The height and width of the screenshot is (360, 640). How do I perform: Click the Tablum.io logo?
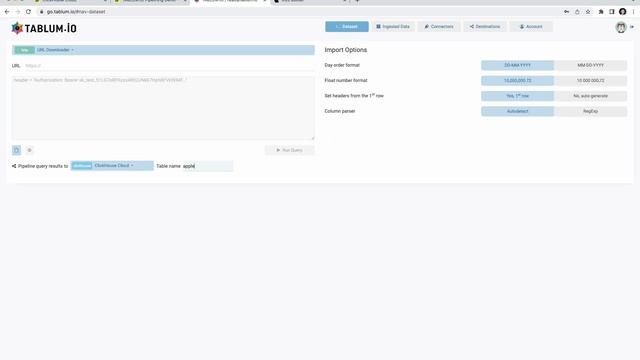pyautogui.click(x=44, y=28)
